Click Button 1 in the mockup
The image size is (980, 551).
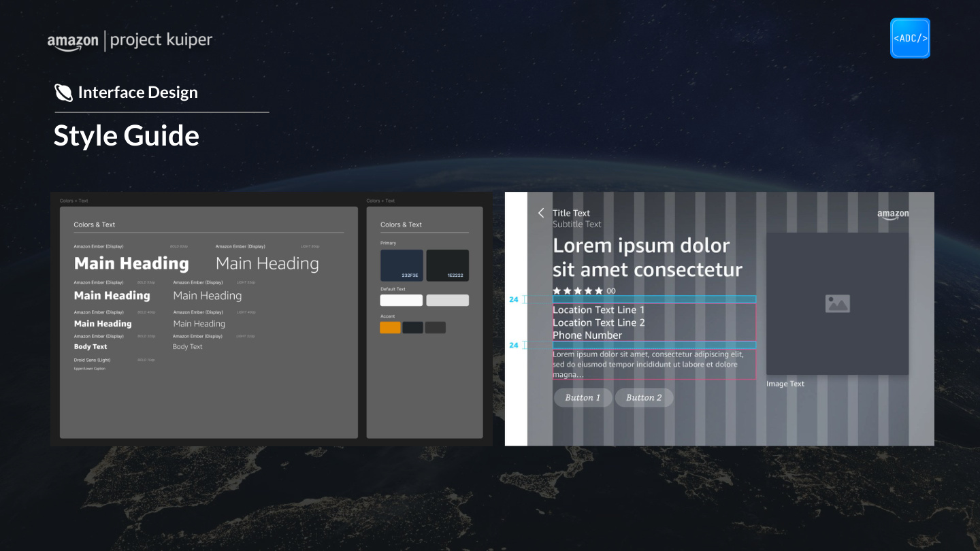coord(583,398)
